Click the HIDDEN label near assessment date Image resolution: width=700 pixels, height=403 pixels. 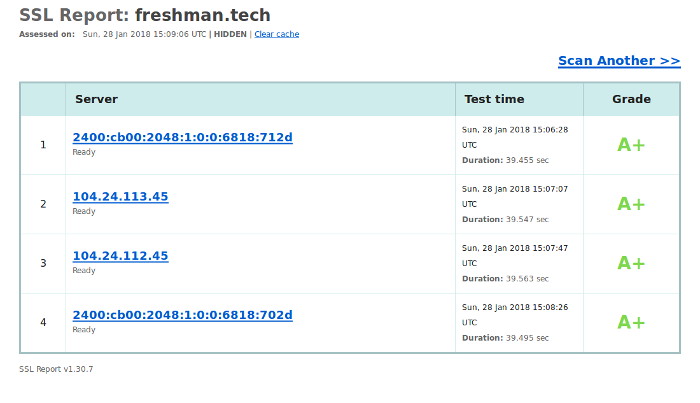(230, 34)
